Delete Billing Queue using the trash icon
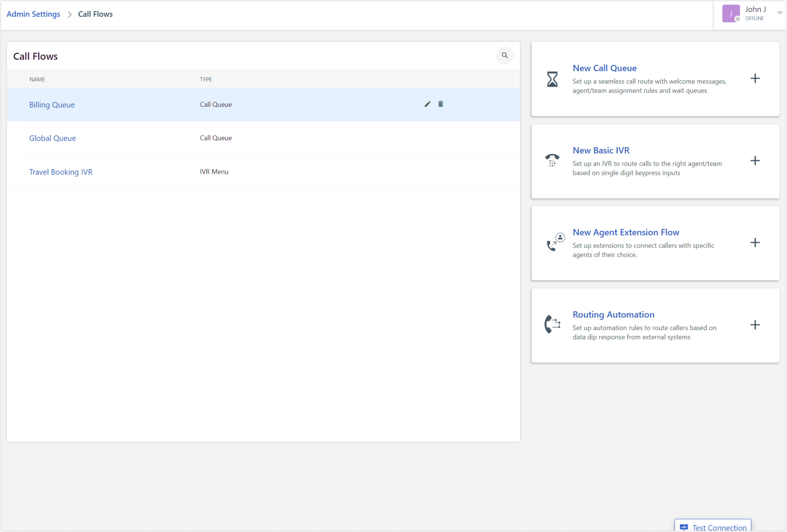The image size is (787, 532). (441, 104)
